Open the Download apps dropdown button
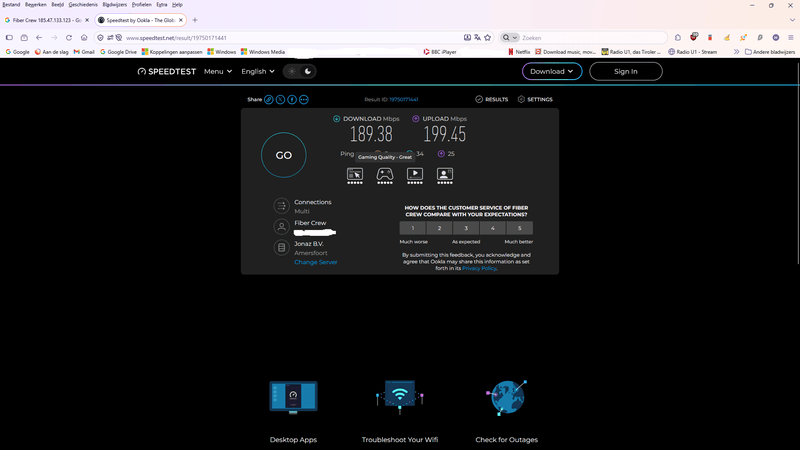The image size is (800, 450). point(552,71)
